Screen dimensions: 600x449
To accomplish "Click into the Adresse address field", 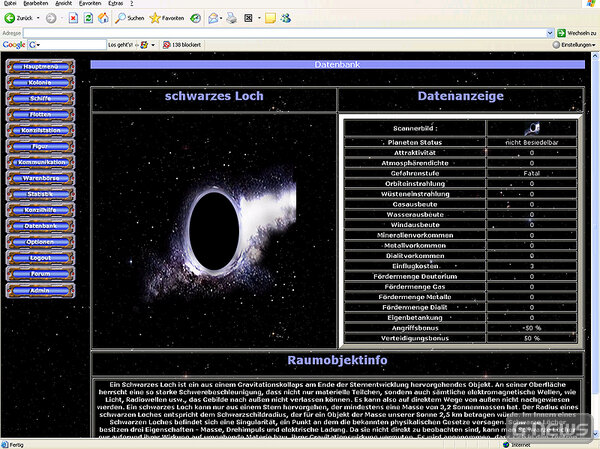I will click(x=285, y=33).
